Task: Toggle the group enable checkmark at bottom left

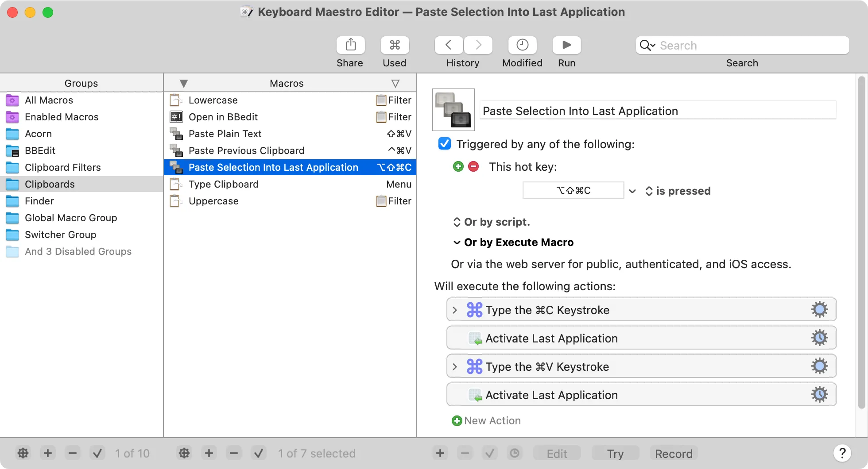Action: 97,453
